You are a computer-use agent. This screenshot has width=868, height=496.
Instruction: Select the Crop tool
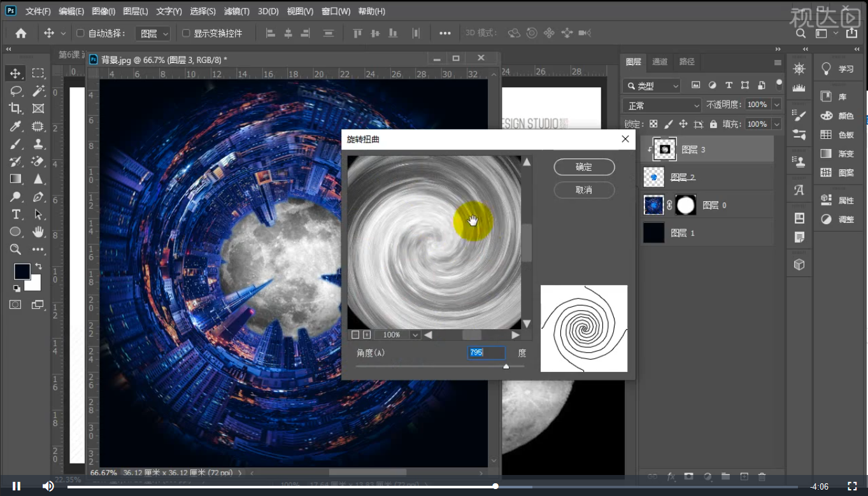(x=16, y=109)
